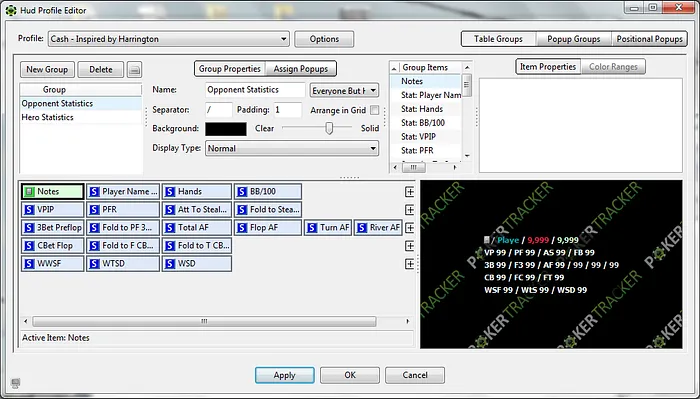The height and width of the screenshot is (399, 700).
Task: Click plus icon on the CBet Flop row
Action: coord(409,246)
